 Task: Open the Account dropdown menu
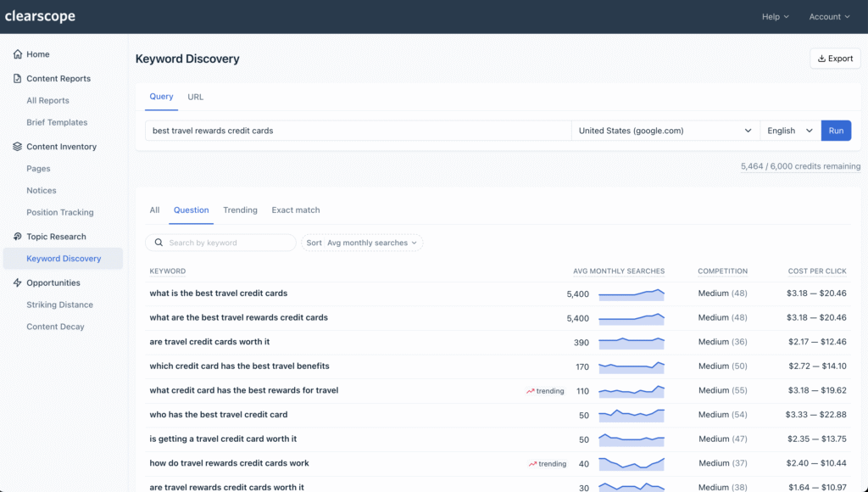pyautogui.click(x=828, y=16)
